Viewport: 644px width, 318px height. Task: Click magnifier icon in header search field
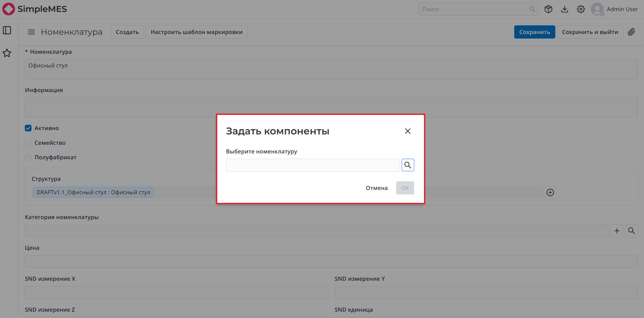click(x=532, y=9)
